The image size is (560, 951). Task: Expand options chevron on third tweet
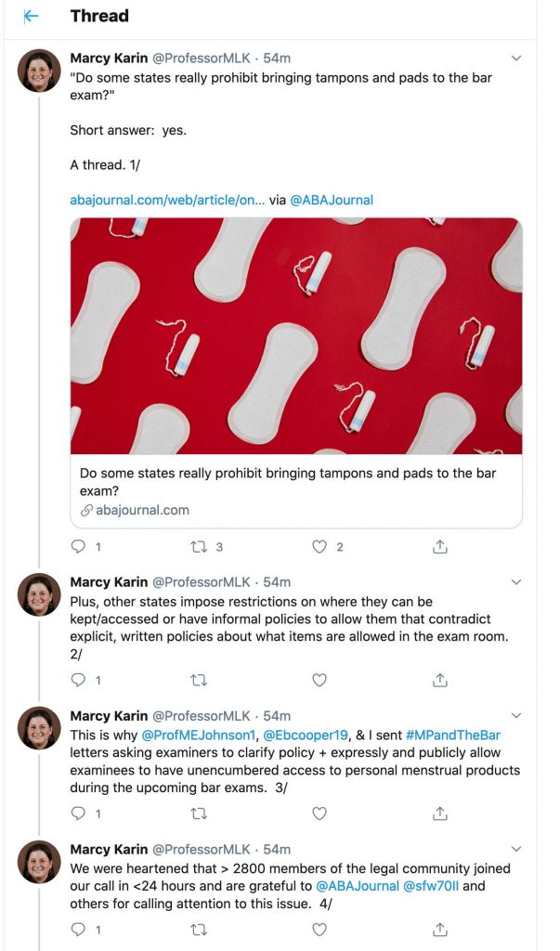(516, 716)
